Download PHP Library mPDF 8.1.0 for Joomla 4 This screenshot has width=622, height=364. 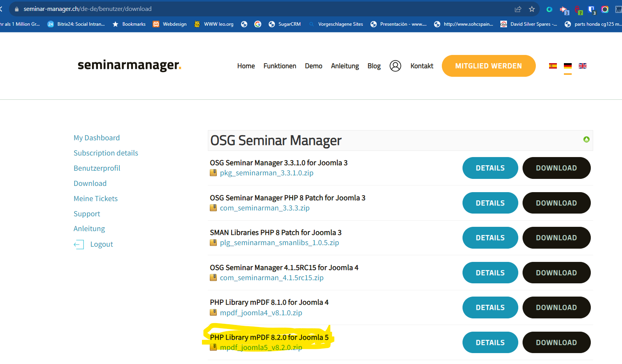point(556,307)
